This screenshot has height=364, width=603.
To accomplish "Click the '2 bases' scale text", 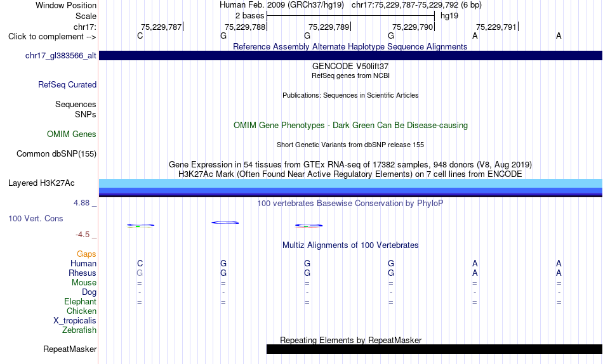I will tap(249, 16).
